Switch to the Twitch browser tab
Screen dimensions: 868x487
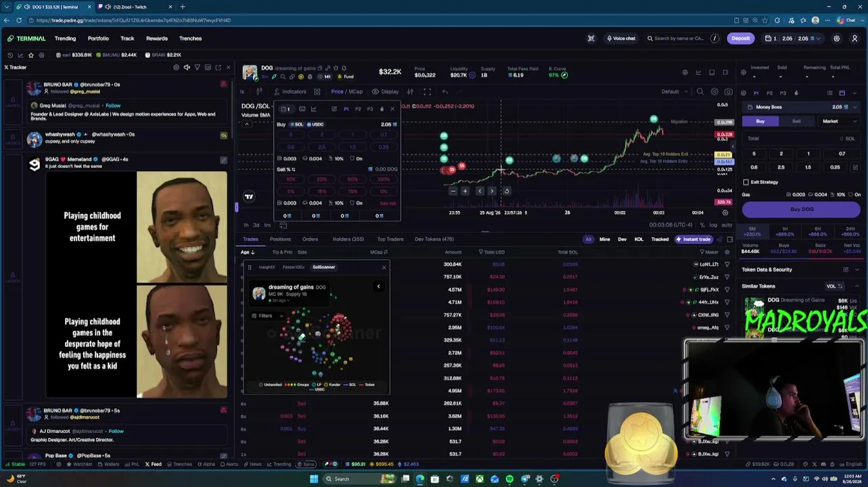[133, 7]
